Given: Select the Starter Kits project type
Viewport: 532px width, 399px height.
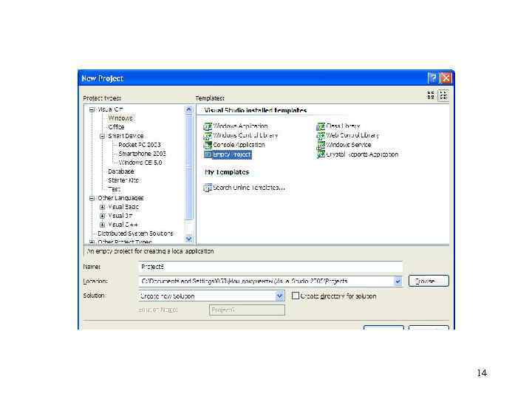Looking at the screenshot, I should tap(123, 180).
